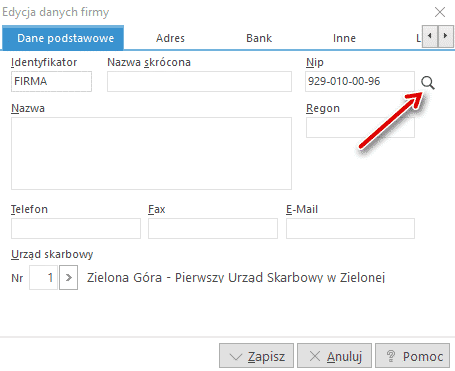Viewport: 455px width, 371px height.
Task: Click the Nazwa skrócona label
Action: [149, 62]
